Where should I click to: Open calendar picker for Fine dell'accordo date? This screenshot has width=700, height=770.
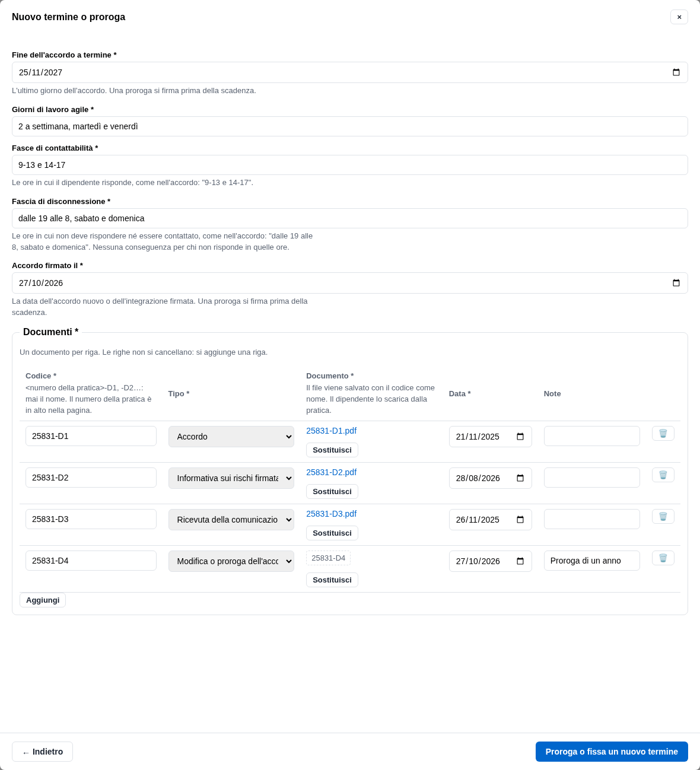676,72
